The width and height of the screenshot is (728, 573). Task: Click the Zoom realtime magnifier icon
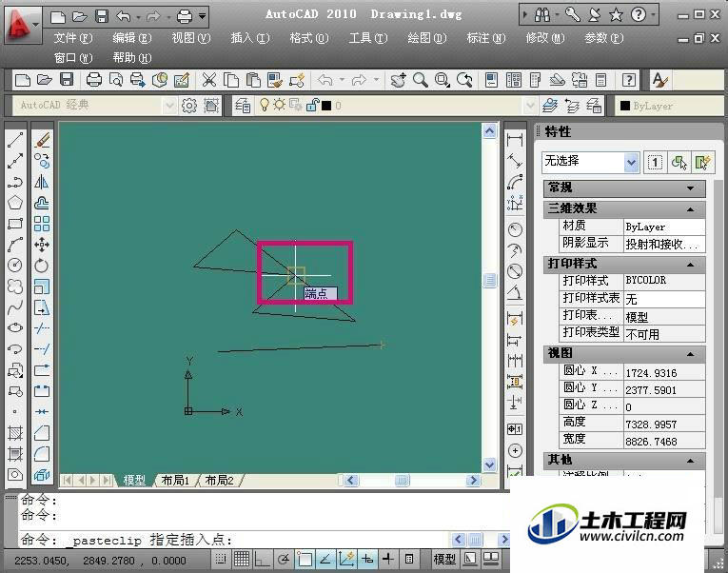pyautogui.click(x=421, y=80)
